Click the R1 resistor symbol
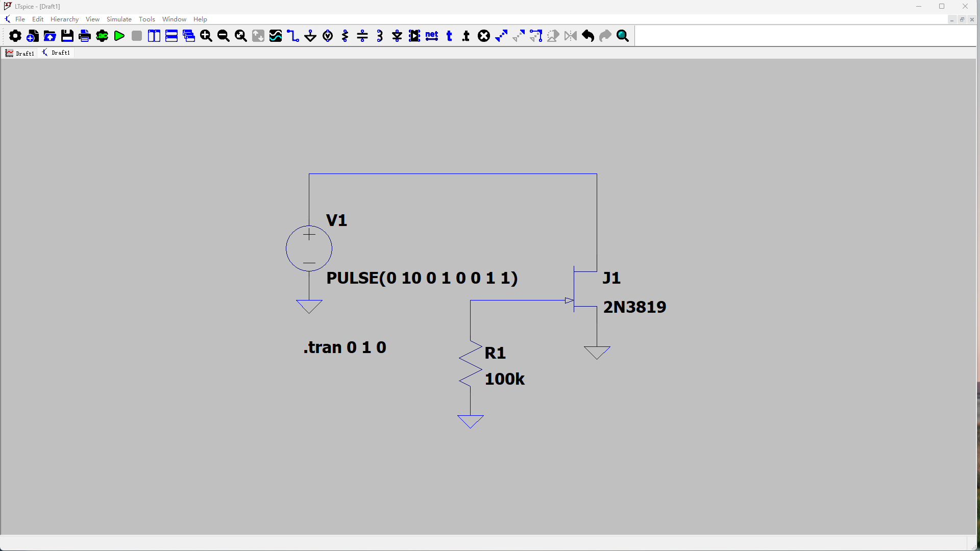 tap(470, 363)
